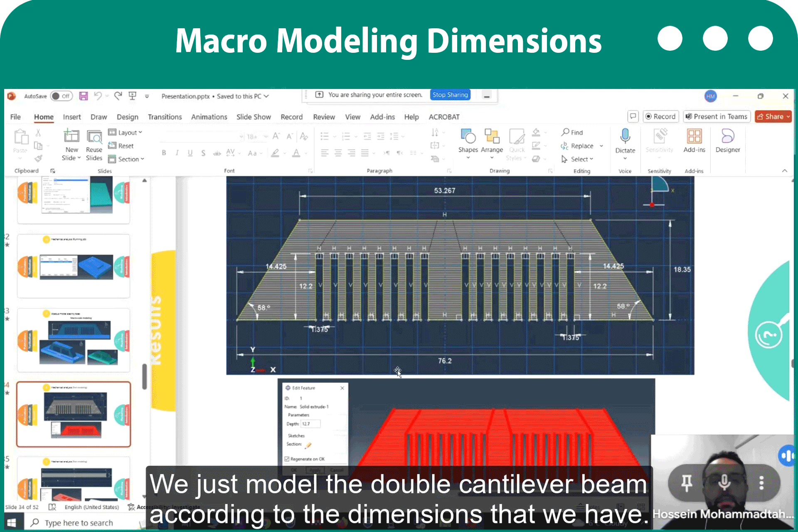798x532 pixels.
Task: Edit section sketch pencil icon
Action: (x=308, y=445)
